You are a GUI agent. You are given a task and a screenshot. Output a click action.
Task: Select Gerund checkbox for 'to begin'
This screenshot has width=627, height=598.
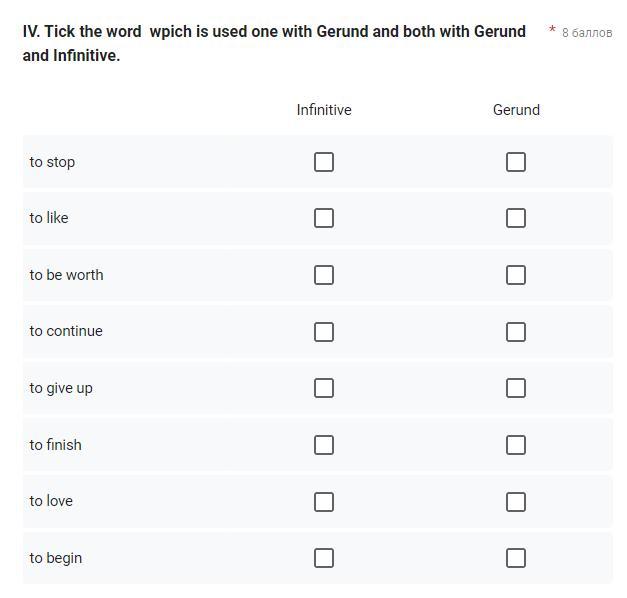click(515, 558)
